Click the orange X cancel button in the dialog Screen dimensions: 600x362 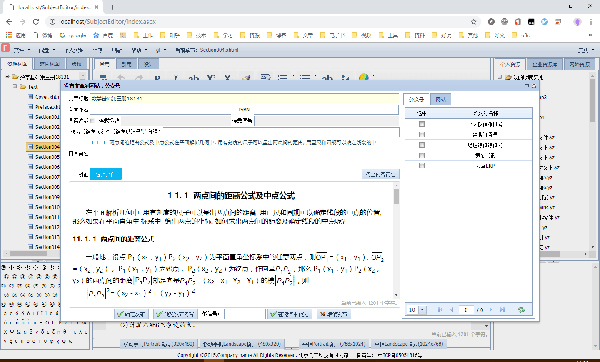(x=334, y=314)
